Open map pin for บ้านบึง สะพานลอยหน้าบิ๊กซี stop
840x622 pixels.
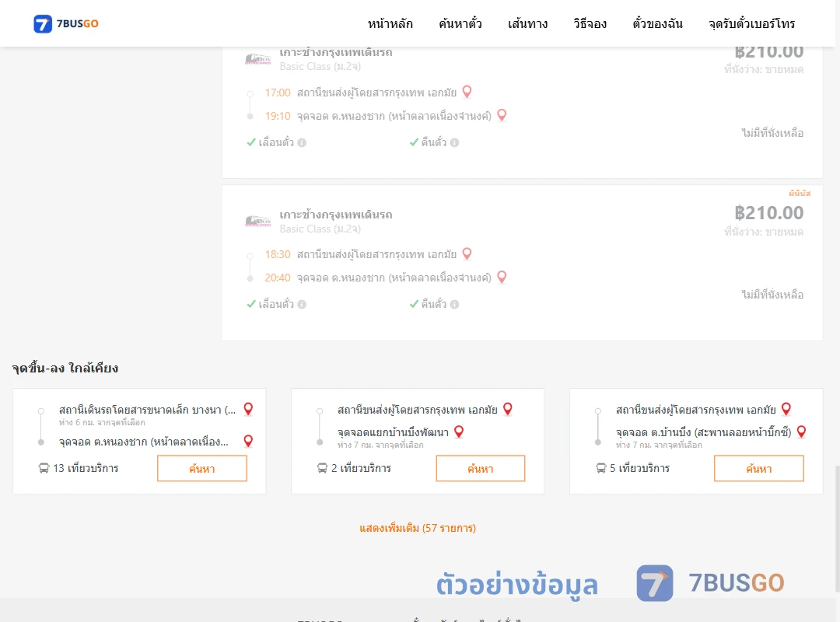click(x=801, y=432)
